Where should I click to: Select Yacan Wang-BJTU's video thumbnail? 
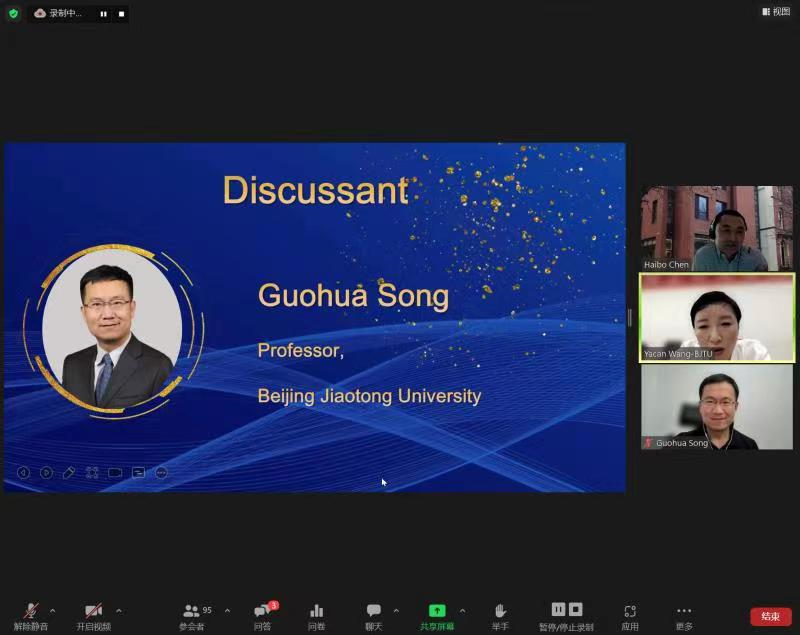click(x=717, y=318)
